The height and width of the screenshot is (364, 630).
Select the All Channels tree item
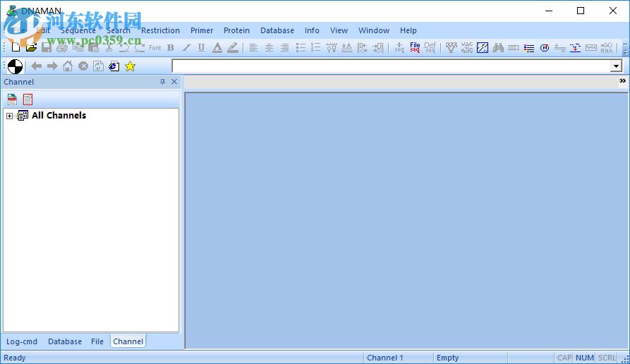tap(59, 115)
